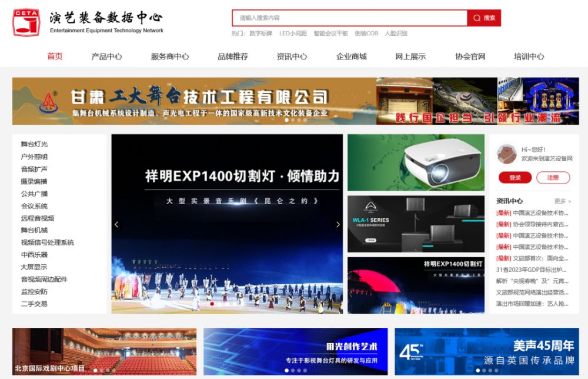Open 用光创作艺术 banner
Viewport: 588px width, 379px height.
[296, 351]
